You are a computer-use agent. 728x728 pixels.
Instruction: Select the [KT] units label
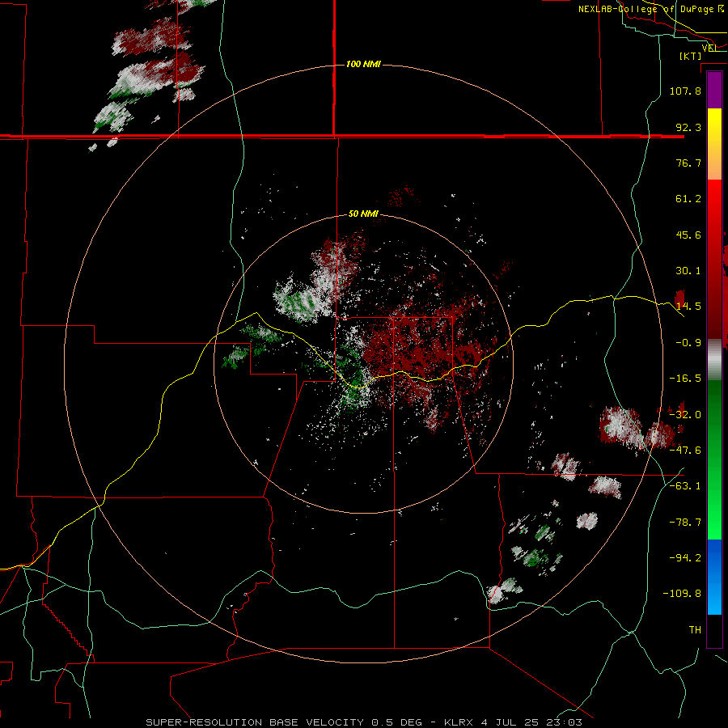(x=691, y=56)
